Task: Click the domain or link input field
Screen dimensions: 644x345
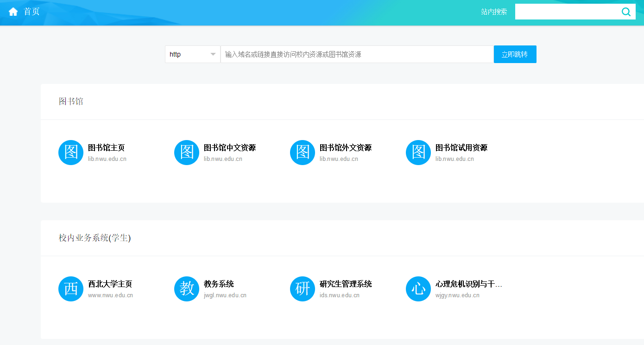Action: point(357,54)
